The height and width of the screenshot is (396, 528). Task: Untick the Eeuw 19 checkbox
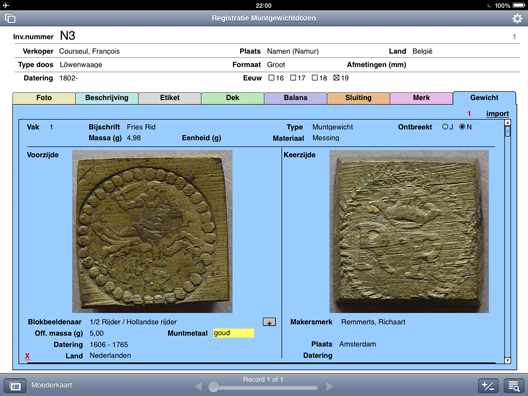point(336,78)
